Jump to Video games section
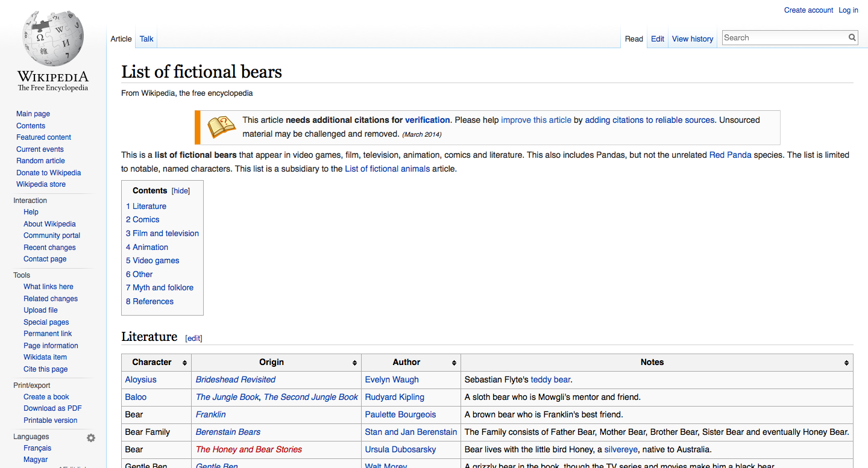868x468 pixels. point(153,261)
